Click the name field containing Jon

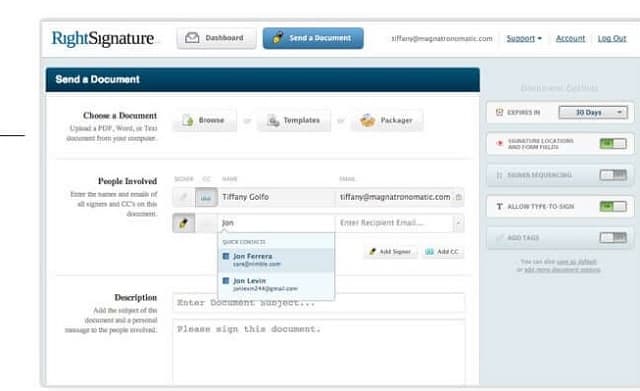276,223
